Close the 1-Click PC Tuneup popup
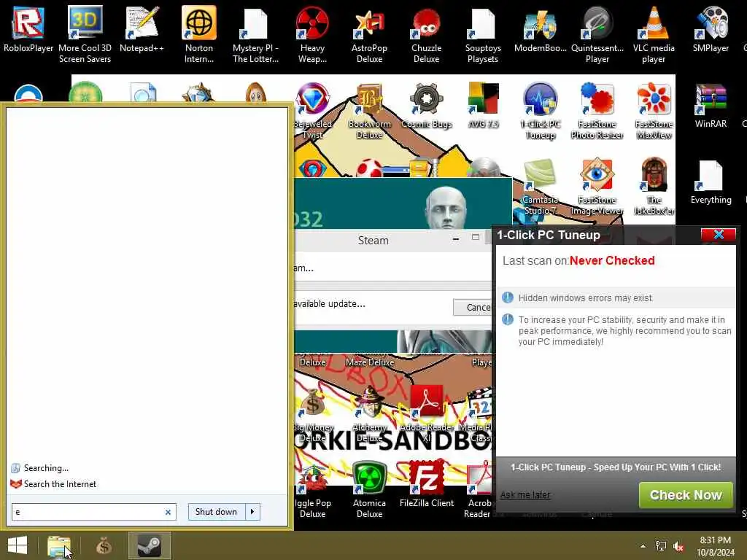747x560 pixels. [718, 234]
